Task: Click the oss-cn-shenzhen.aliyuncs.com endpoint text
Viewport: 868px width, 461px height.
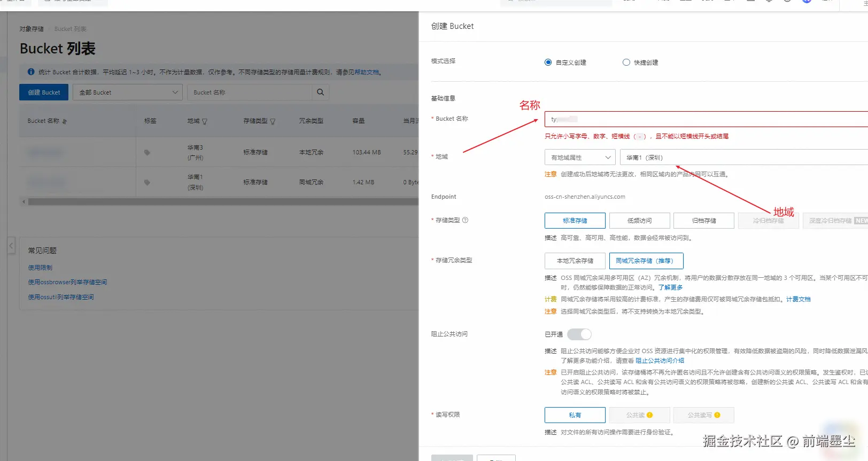Action: pos(585,197)
